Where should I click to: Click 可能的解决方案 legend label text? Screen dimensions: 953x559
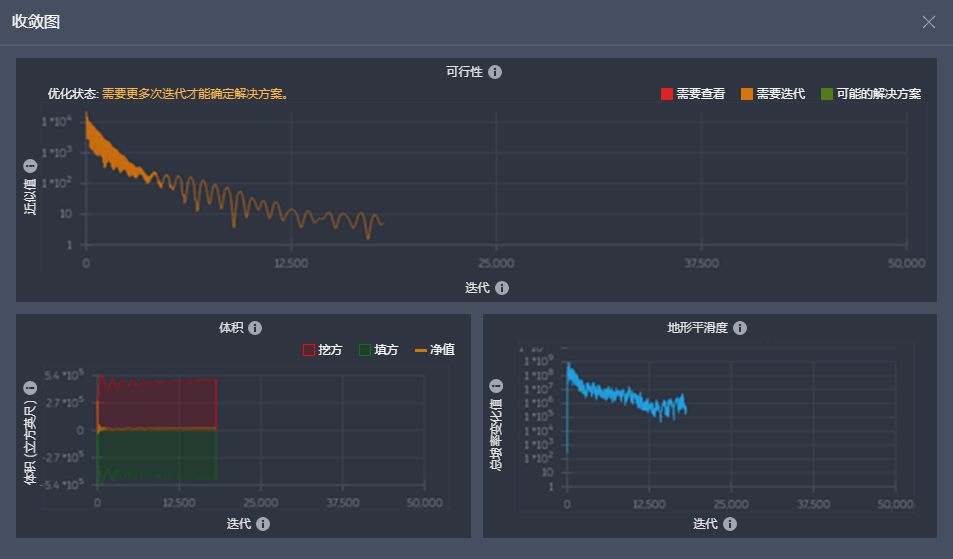[x=879, y=94]
